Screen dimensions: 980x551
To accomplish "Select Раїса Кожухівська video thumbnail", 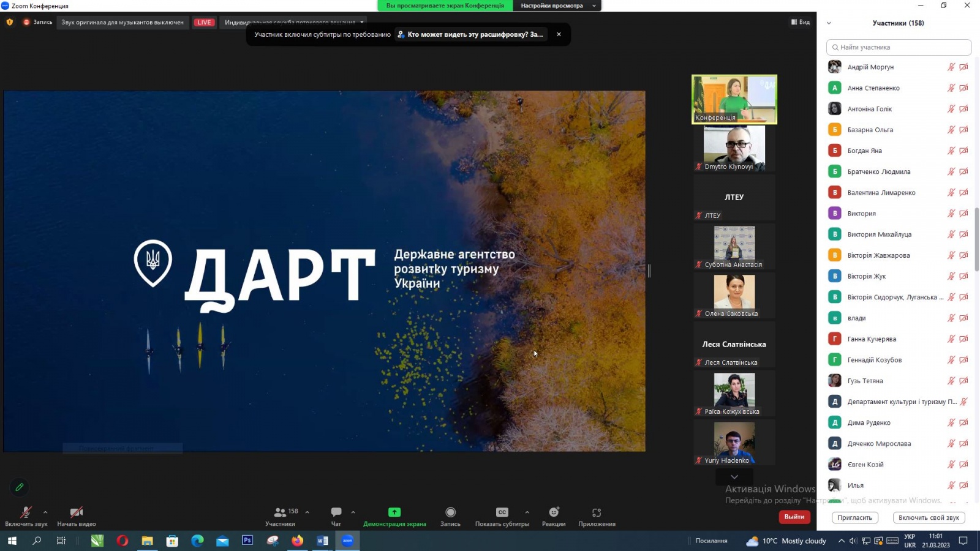I will (x=734, y=393).
